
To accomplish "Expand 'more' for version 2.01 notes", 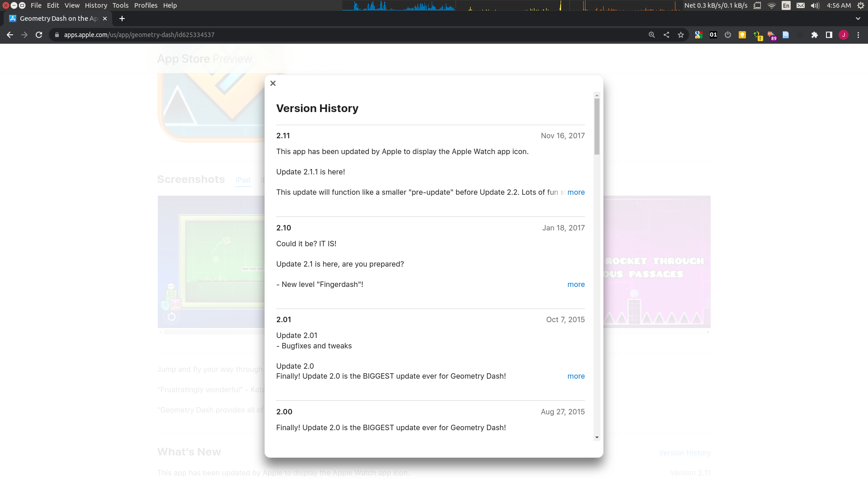I will tap(576, 376).
